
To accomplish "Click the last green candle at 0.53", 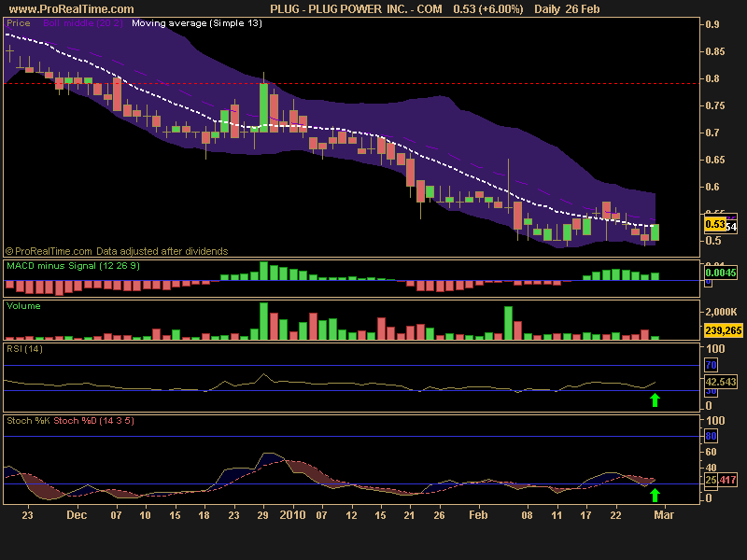I will (655, 232).
